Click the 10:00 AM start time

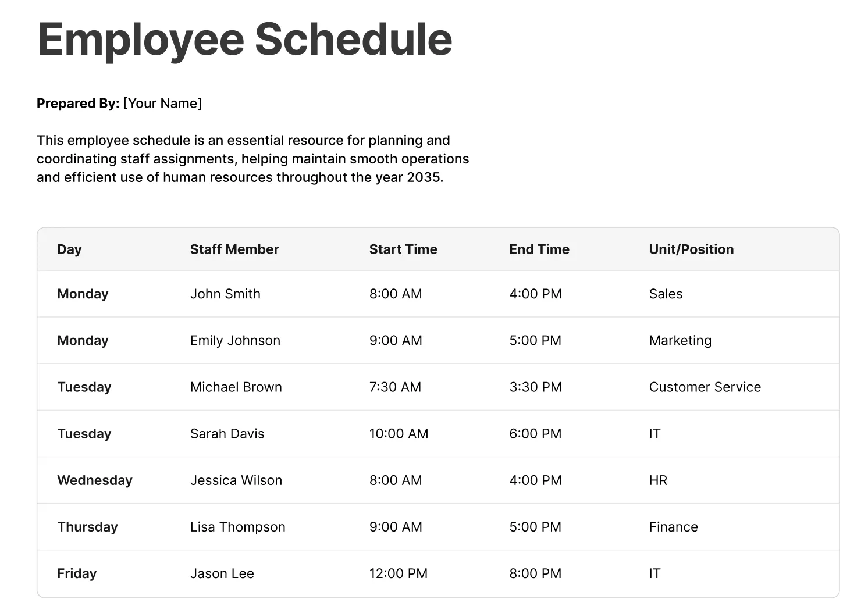[x=399, y=434]
